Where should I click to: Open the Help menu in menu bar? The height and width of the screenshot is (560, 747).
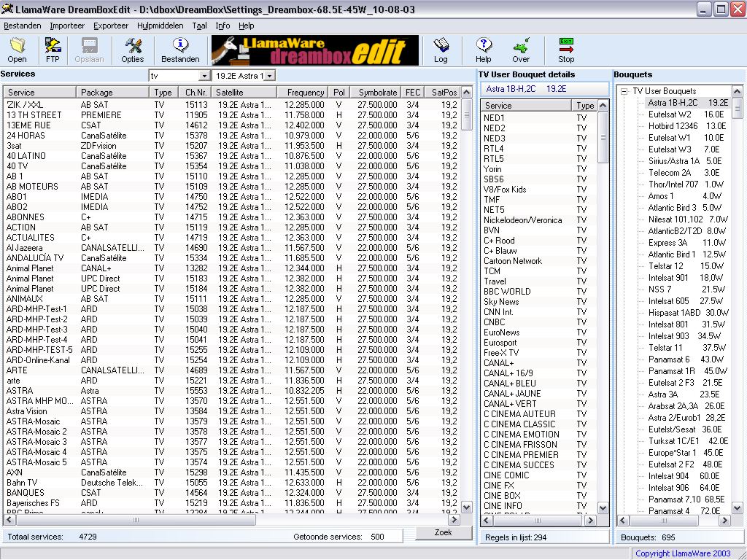pyautogui.click(x=247, y=26)
